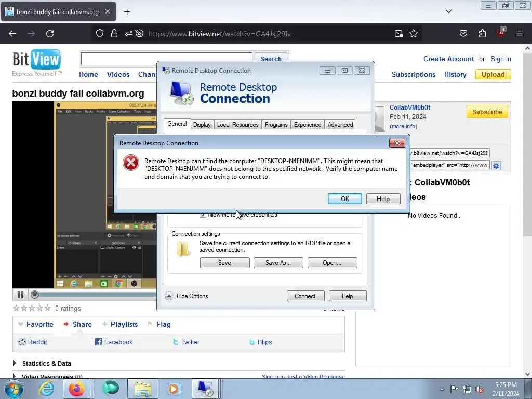Open the Windows Start menu
The image size is (532, 399).
pyautogui.click(x=14, y=389)
